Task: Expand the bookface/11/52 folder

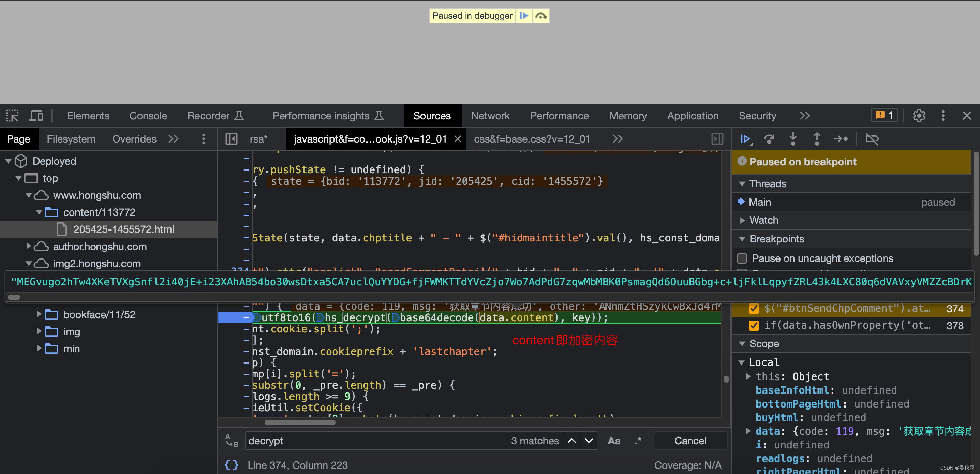Action: (39, 314)
